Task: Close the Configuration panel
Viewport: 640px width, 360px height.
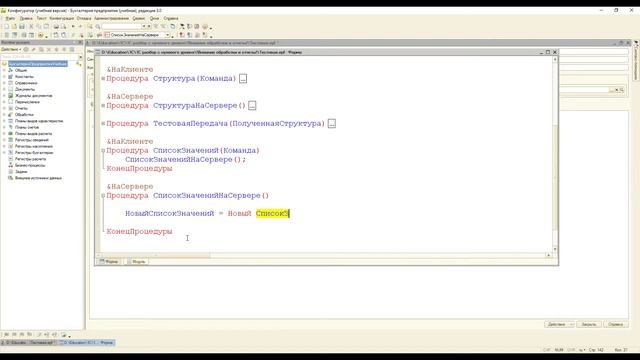Action: [x=80, y=42]
